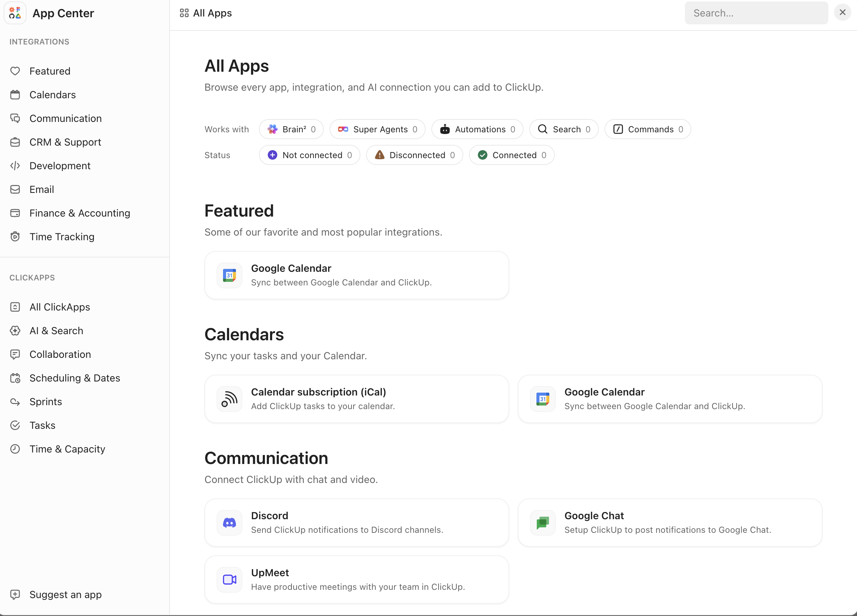The width and height of the screenshot is (857, 616).
Task: Open the Calendars category in sidebar
Action: pos(52,94)
